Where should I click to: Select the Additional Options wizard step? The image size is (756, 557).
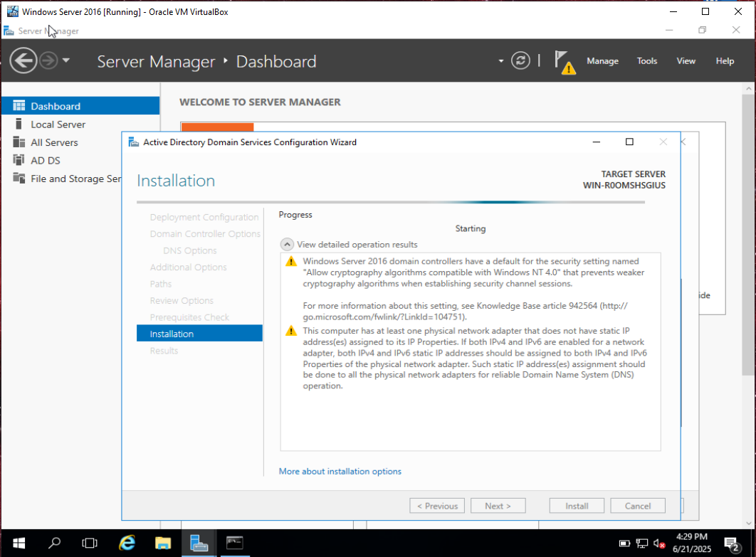pos(188,267)
